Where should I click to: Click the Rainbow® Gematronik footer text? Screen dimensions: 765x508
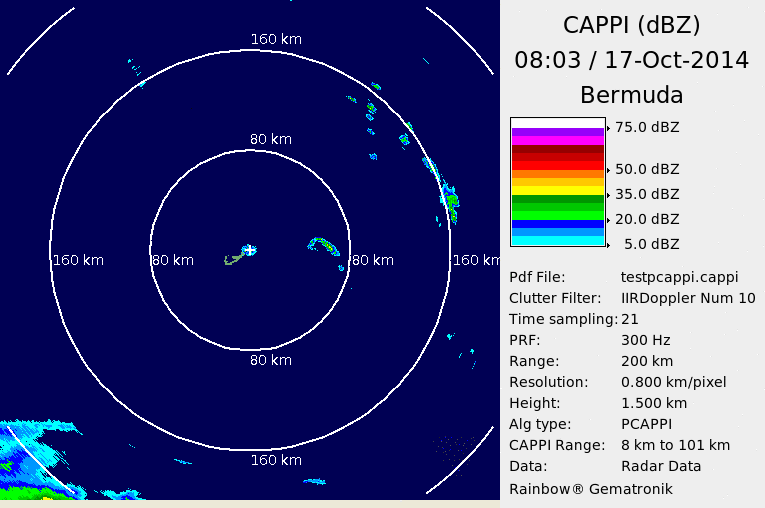pos(591,489)
